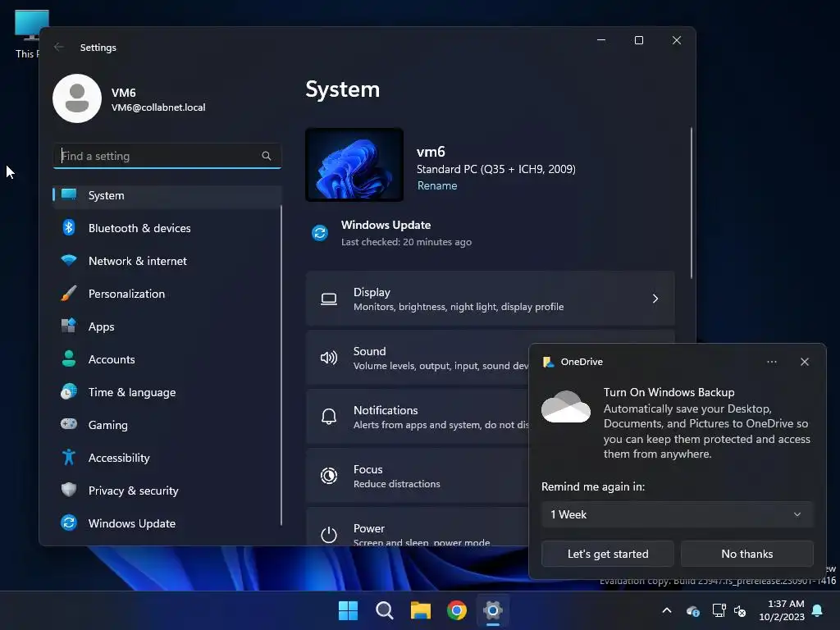Viewport: 840px width, 630px height.
Task: Click the muted volume tray icon
Action: [741, 610]
